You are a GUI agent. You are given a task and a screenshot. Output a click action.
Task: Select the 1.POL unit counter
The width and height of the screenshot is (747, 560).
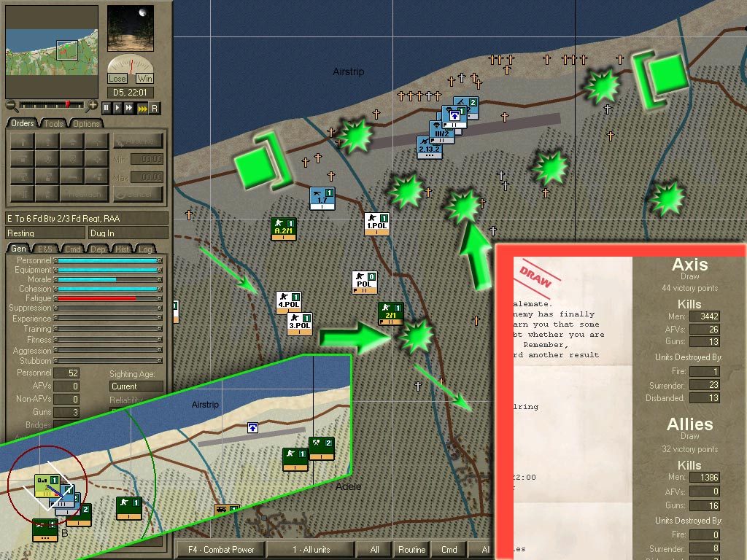click(377, 224)
